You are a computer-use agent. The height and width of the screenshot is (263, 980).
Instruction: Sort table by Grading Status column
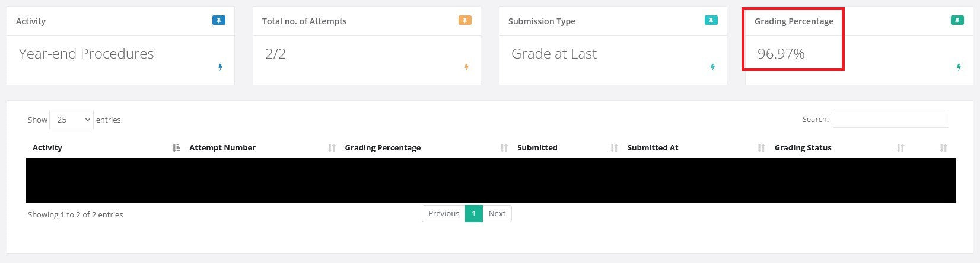[803, 148]
